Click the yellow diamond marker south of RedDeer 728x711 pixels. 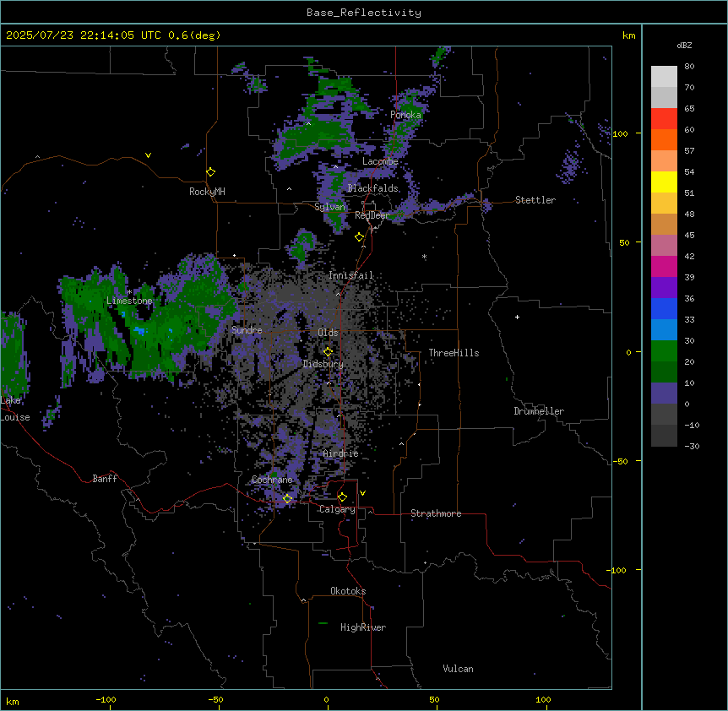coord(359,237)
